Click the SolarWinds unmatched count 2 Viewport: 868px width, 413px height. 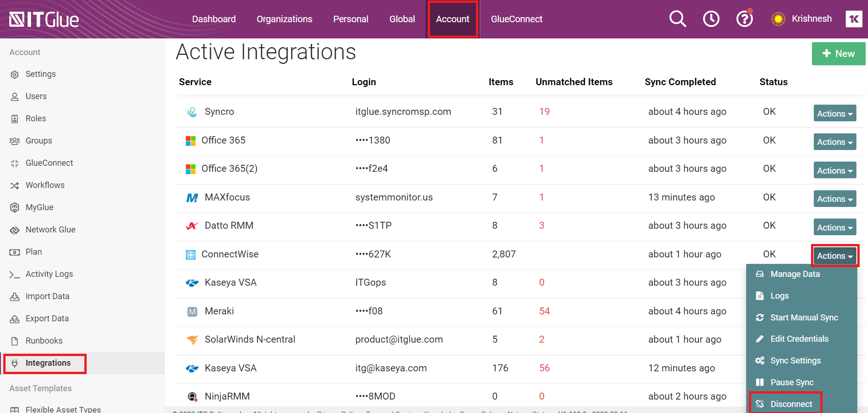coord(542,339)
